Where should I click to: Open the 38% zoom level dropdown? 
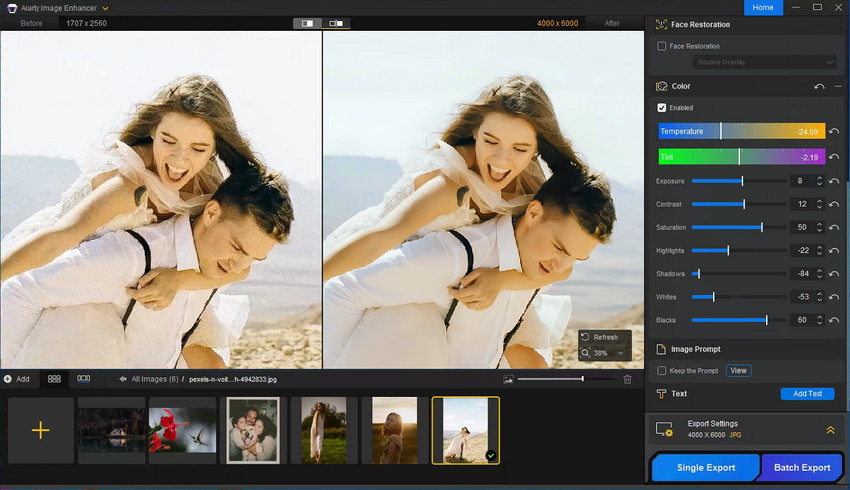620,353
